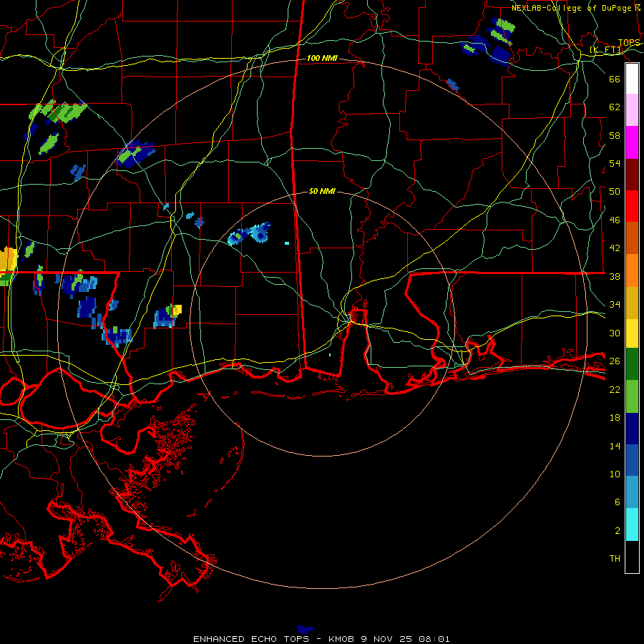The height and width of the screenshot is (644, 644).
Task: Click the medium blue legend swatch
Action: coord(632,460)
